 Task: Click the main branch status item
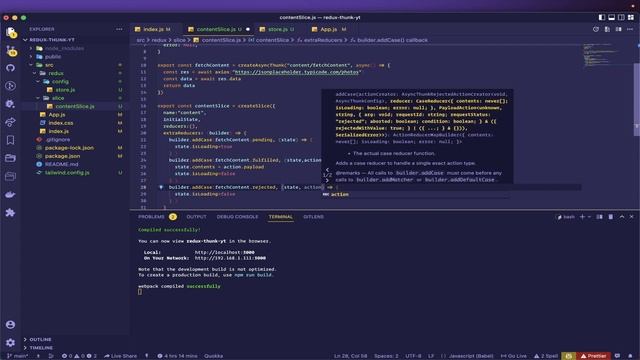[x=18, y=356]
